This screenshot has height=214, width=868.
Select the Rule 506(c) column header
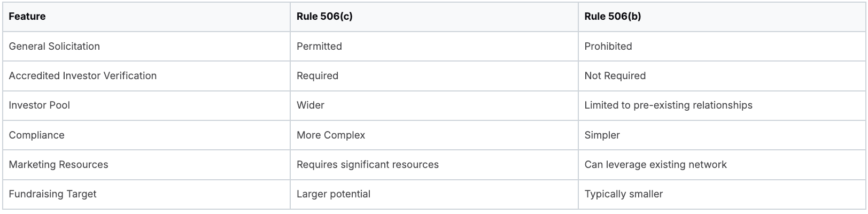(x=324, y=17)
